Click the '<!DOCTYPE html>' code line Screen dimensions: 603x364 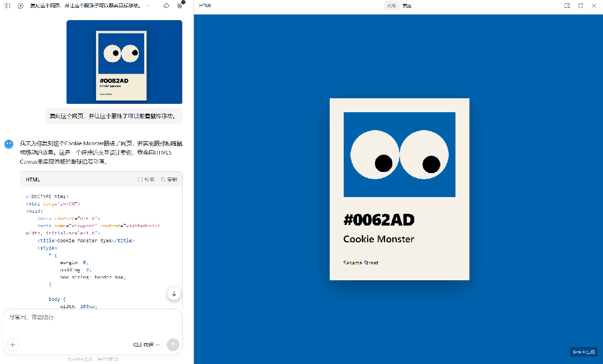tap(48, 197)
